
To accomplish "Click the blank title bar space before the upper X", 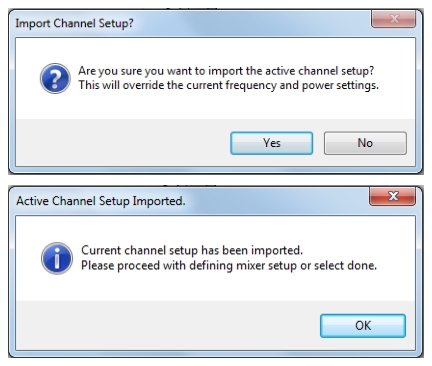I will 252,23.
